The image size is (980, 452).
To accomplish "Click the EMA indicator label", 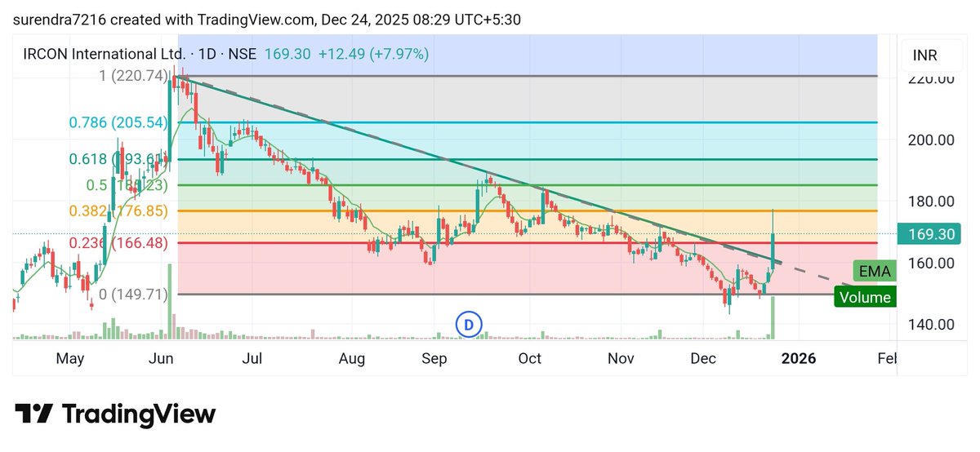I will coord(875,271).
